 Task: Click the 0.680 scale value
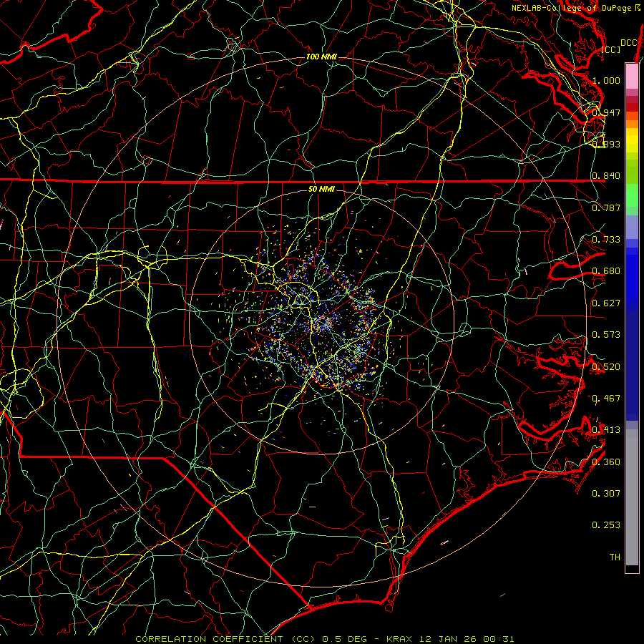(x=606, y=271)
